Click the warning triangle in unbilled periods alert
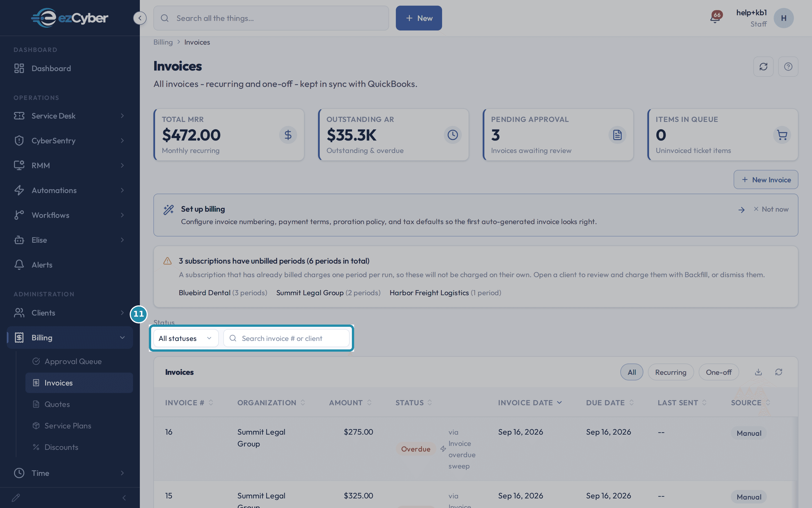This screenshot has height=508, width=812. (x=167, y=261)
